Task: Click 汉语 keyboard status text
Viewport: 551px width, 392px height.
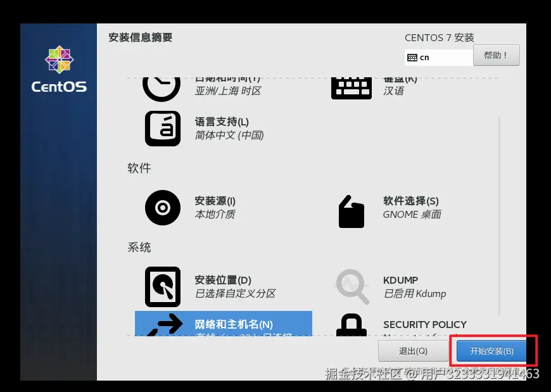Action: click(x=393, y=91)
